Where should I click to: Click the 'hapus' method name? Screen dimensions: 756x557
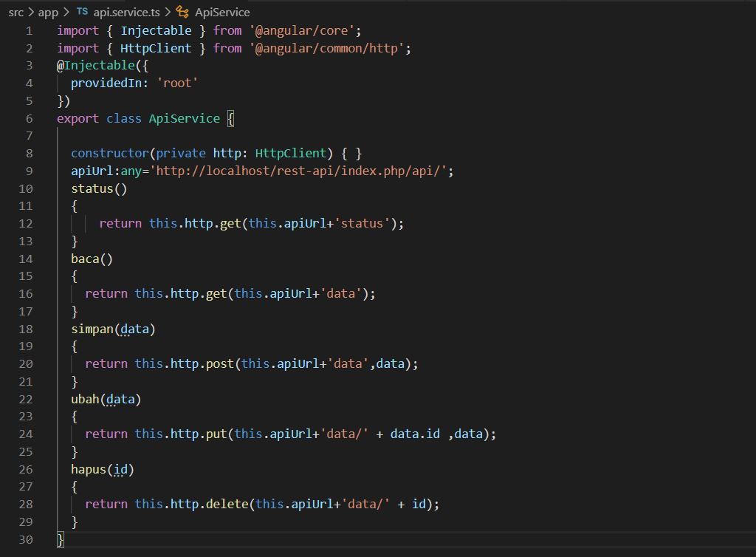pyautogui.click(x=89, y=469)
